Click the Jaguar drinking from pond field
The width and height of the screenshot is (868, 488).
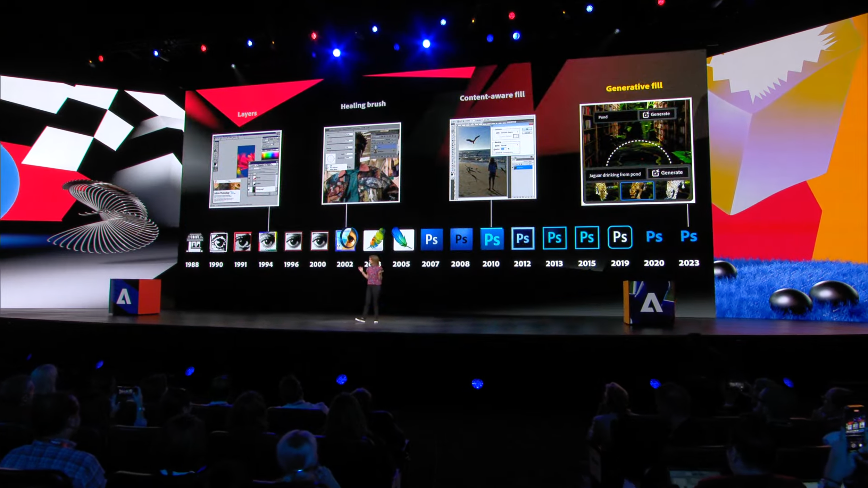point(615,175)
